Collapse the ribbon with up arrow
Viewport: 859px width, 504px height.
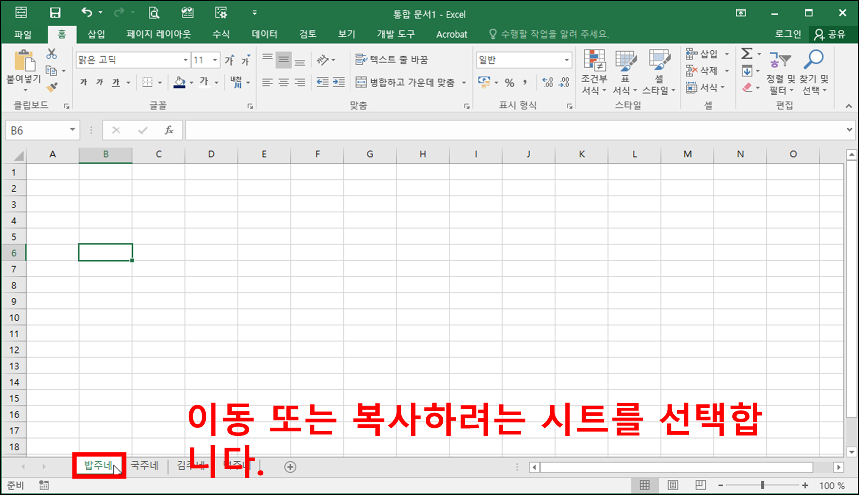(849, 106)
